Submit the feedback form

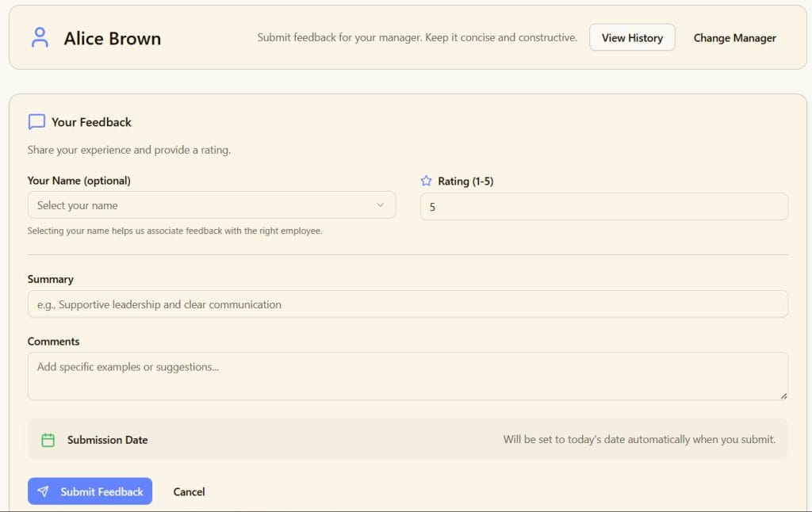click(90, 491)
